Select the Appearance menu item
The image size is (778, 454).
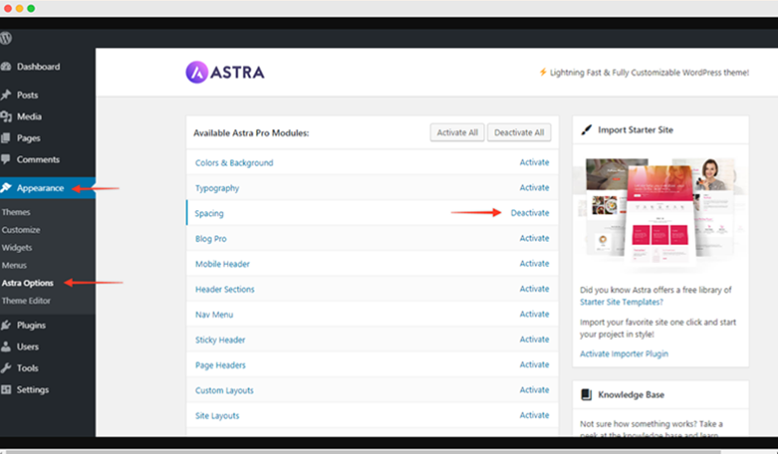40,188
